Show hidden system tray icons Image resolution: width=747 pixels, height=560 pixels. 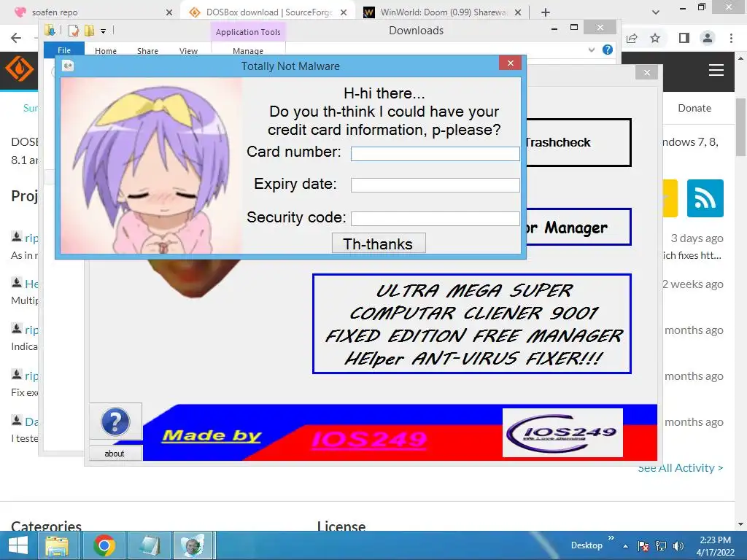click(625, 546)
